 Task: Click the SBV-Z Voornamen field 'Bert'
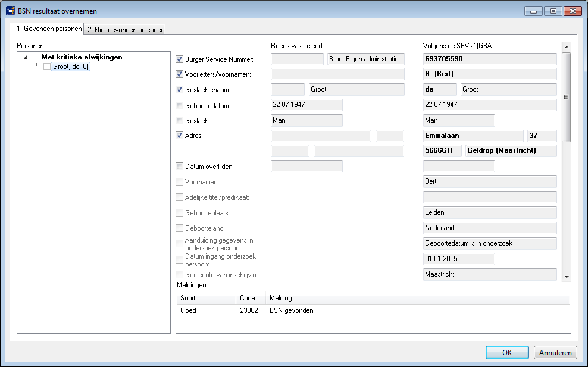pyautogui.click(x=490, y=182)
